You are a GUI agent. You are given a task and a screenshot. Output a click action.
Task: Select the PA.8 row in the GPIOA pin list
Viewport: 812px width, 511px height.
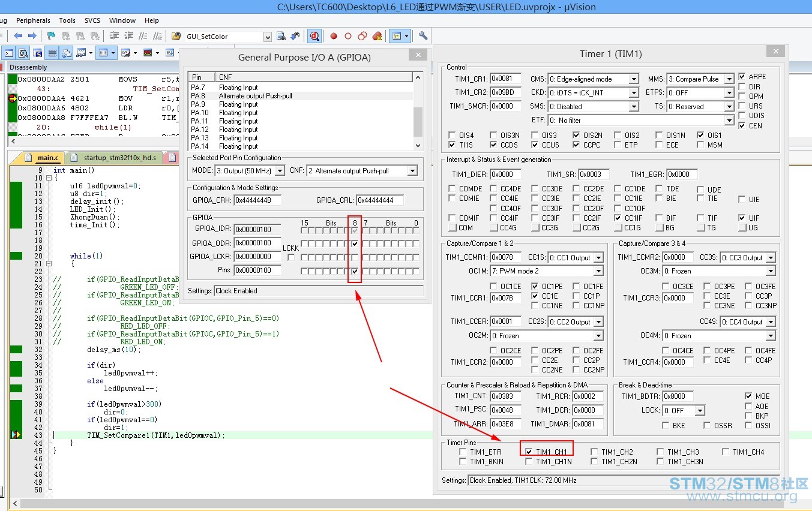pos(301,96)
